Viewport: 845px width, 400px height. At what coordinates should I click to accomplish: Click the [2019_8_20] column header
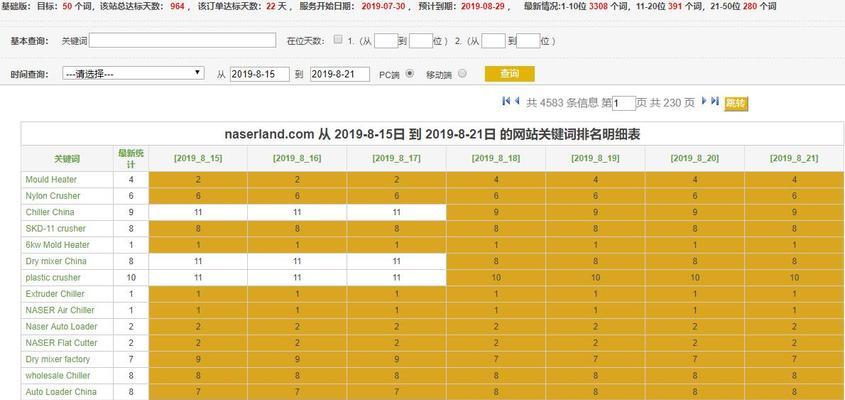tap(695, 158)
